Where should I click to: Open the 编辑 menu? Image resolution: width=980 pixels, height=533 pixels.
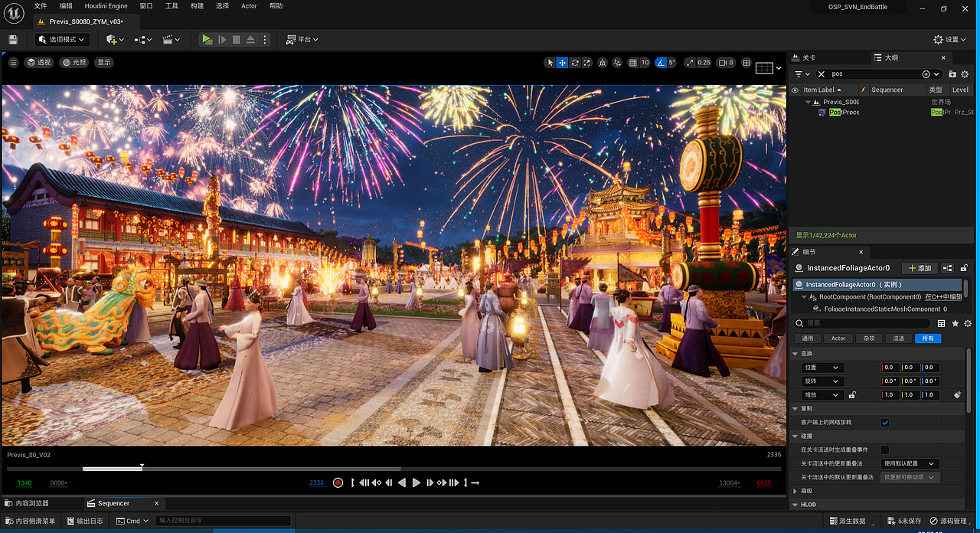(66, 6)
